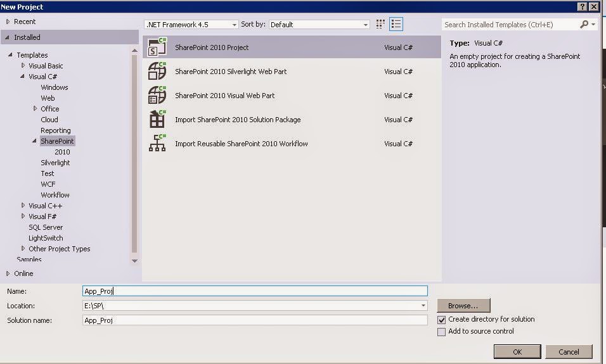This screenshot has width=606, height=364.
Task: Click the project Name input field
Action: click(x=255, y=291)
